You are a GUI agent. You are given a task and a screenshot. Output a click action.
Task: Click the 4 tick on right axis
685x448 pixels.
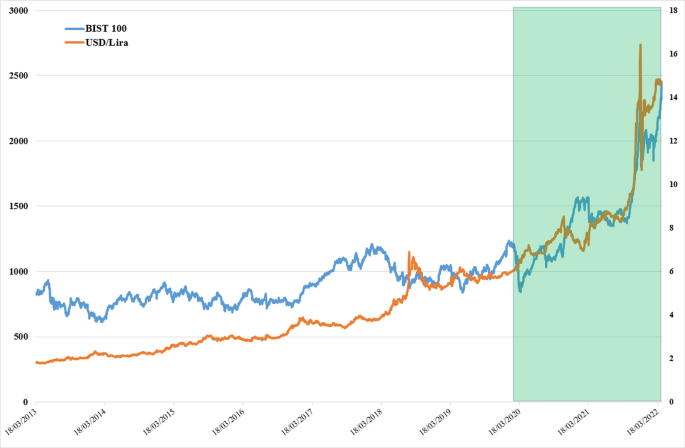670,315
